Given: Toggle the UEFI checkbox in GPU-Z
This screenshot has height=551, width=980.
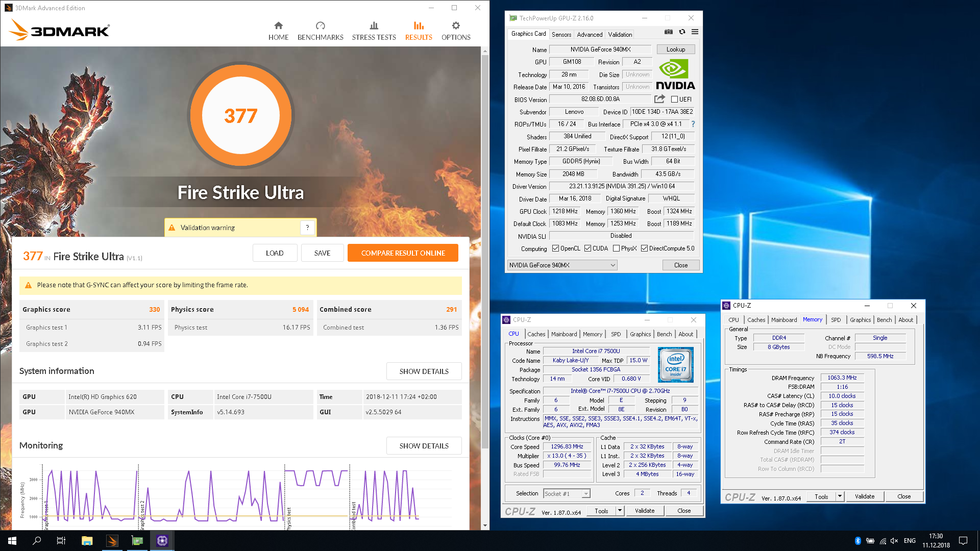Looking at the screenshot, I should point(674,99).
